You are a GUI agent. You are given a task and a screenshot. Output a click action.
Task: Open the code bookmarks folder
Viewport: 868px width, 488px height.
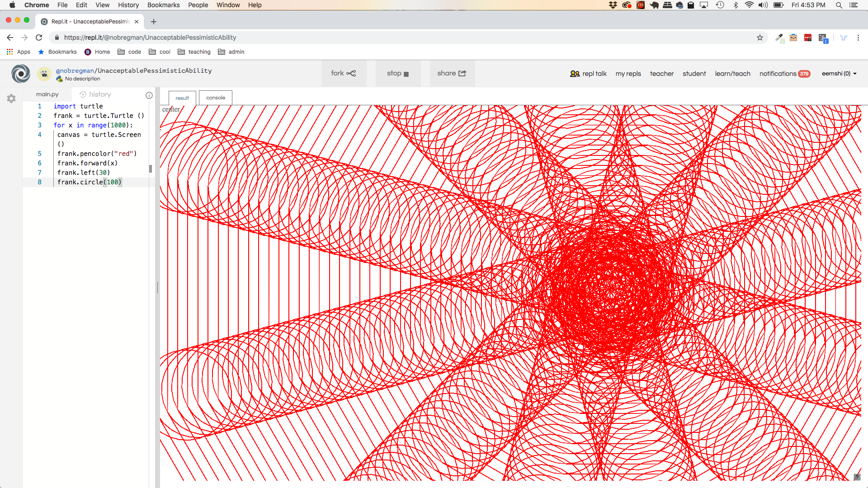129,52
